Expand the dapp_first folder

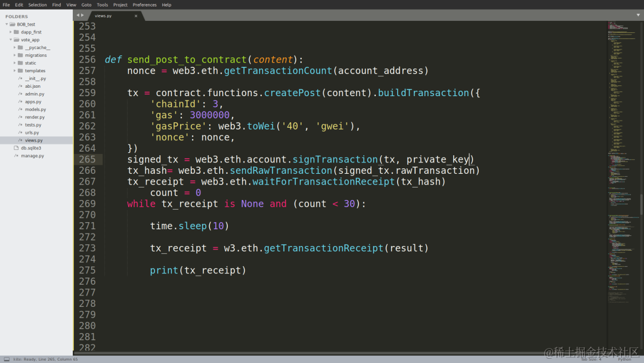click(x=11, y=32)
